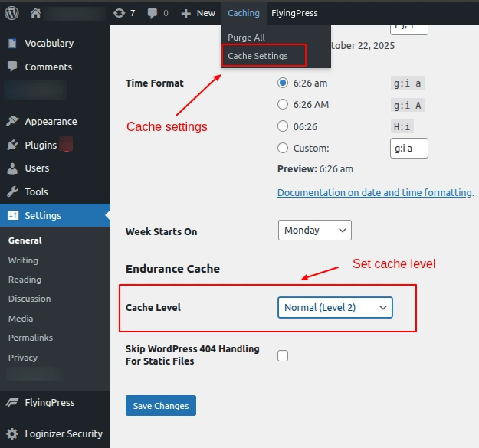Click the updates icon showing 7

point(119,13)
